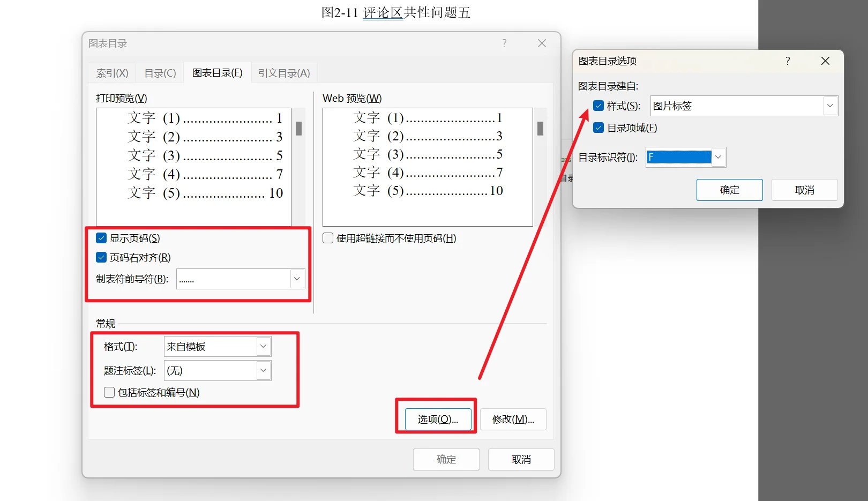Viewport: 868px width, 501px height.
Task: Open the 引文目录(A) tab
Action: 284,73
